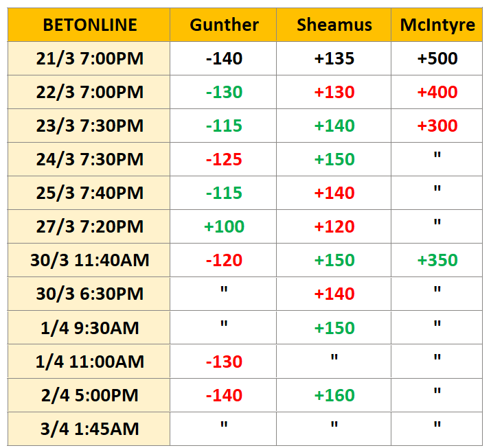
Task: Select the red -125 Gunther cell
Action: coord(223,159)
